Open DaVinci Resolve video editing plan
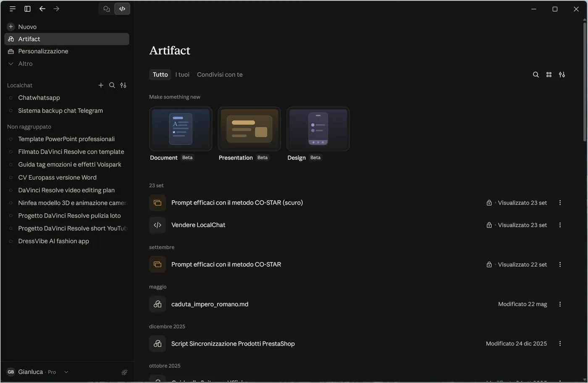Viewport: 588px width, 383px height. coord(67,190)
